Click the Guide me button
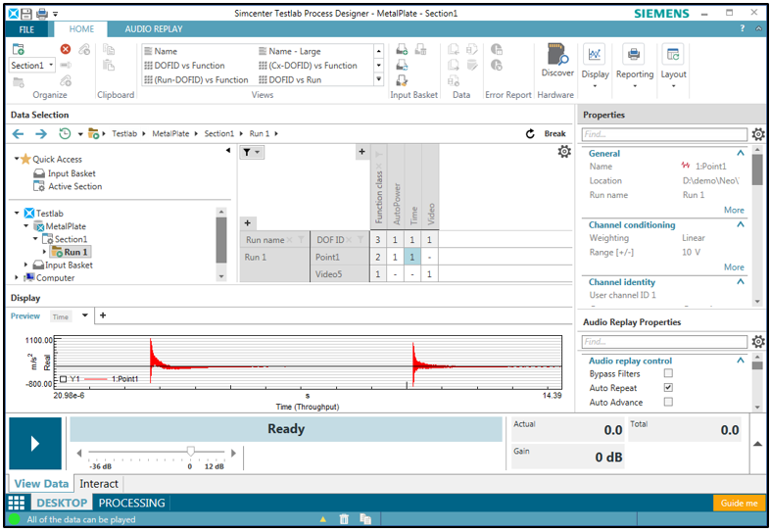Viewport: 770px width, 532px height. [739, 503]
